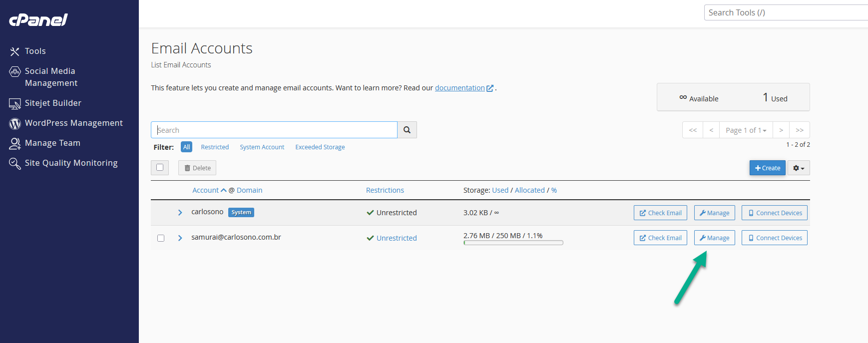Expand the carlosono account row

pos(180,213)
